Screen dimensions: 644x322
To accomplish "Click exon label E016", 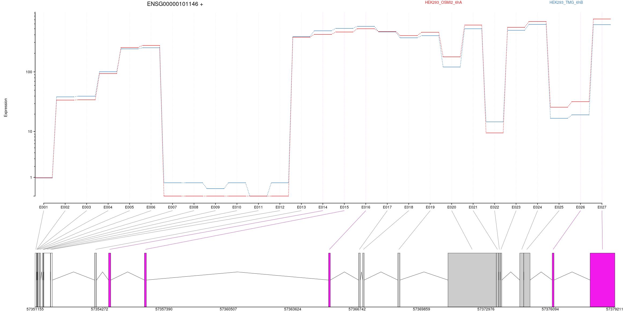I will pyautogui.click(x=366, y=207).
